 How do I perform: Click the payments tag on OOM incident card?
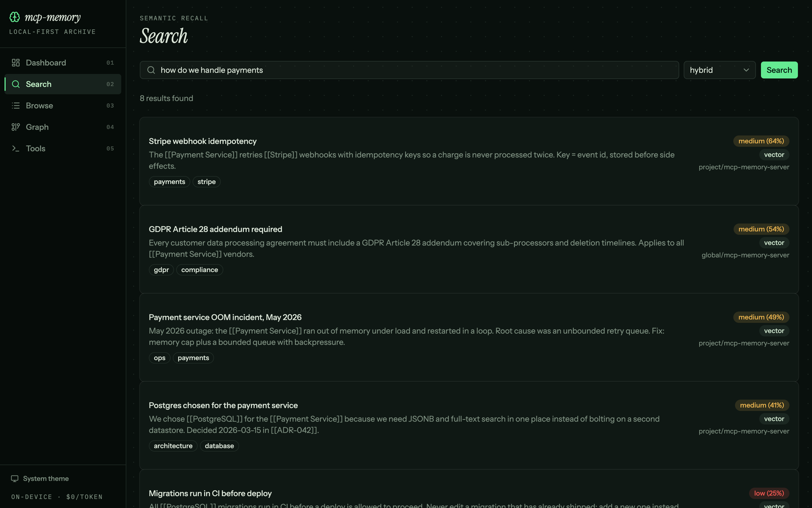click(x=193, y=358)
